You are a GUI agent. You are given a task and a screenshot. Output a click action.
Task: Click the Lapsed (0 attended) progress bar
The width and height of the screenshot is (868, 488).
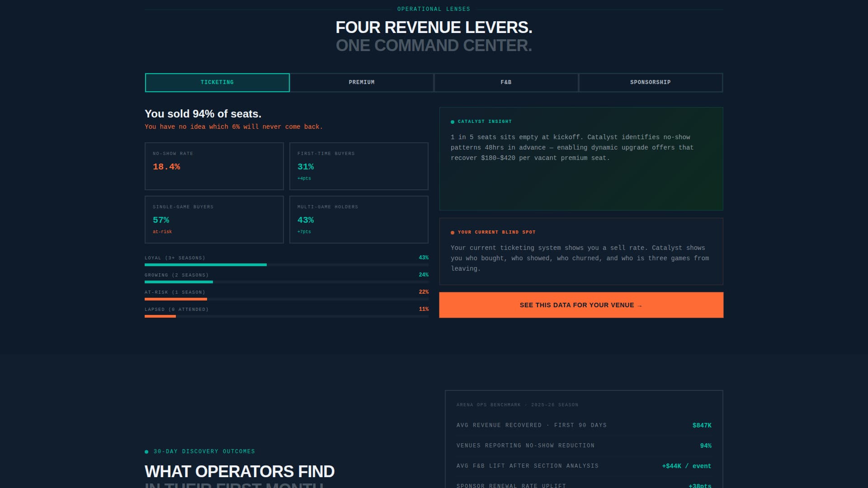click(x=287, y=316)
